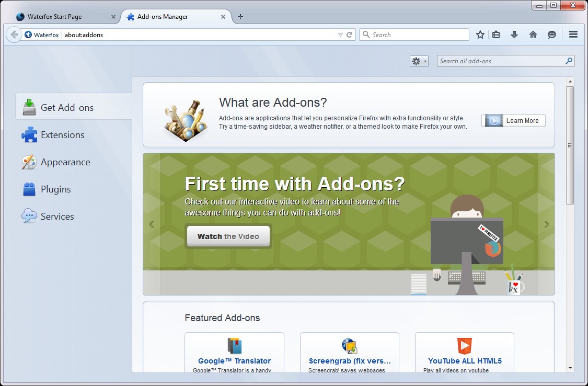Go to the home page
Image resolution: width=588 pixels, height=386 pixels.
533,34
